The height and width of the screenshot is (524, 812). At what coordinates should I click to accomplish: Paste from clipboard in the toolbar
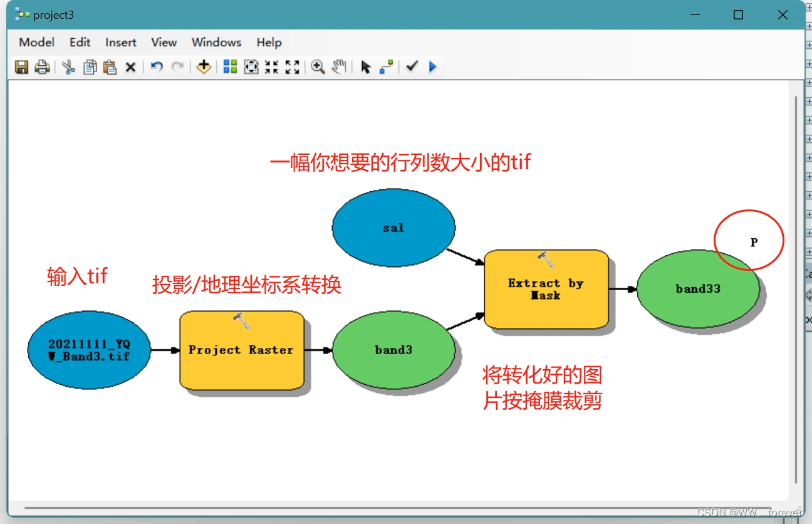point(110,67)
